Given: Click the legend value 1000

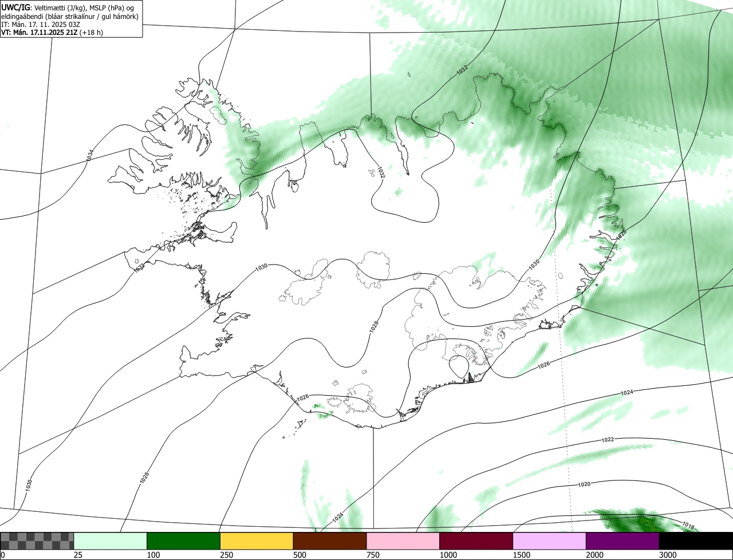Looking at the screenshot, I should (448, 555).
